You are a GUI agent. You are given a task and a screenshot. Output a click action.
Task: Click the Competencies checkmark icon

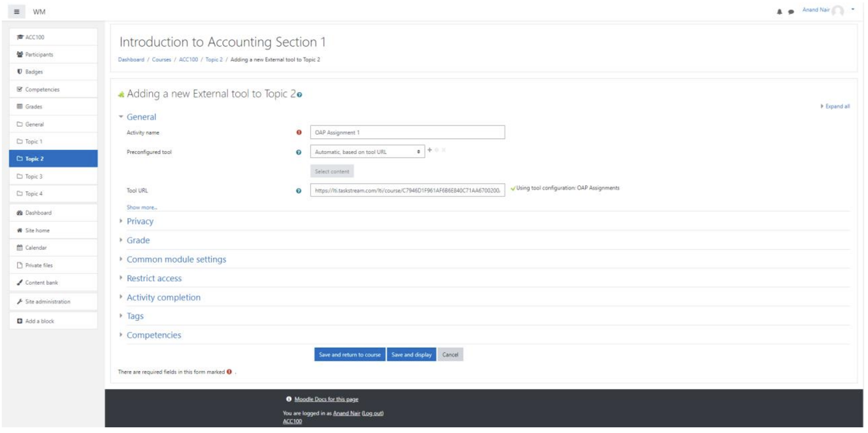coord(20,89)
